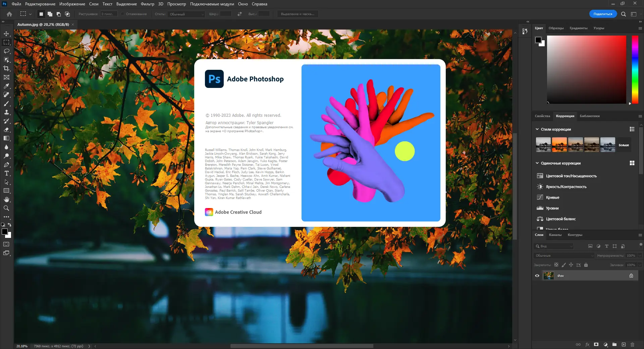This screenshot has height=349, width=644.
Task: Select the Eyedropper tool
Action: 6,86
